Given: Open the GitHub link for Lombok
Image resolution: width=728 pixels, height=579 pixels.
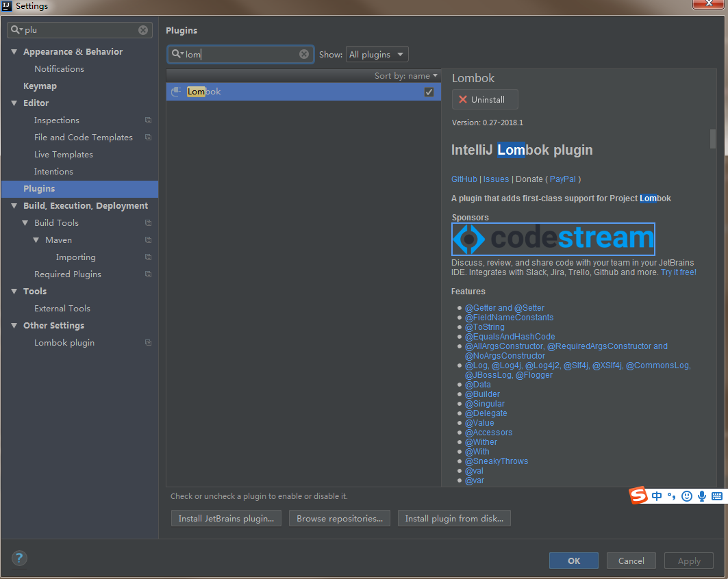Looking at the screenshot, I should click(464, 179).
